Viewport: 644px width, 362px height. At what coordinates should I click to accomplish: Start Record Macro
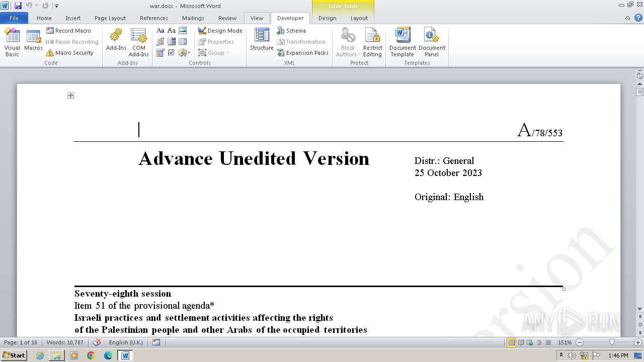pyautogui.click(x=68, y=31)
